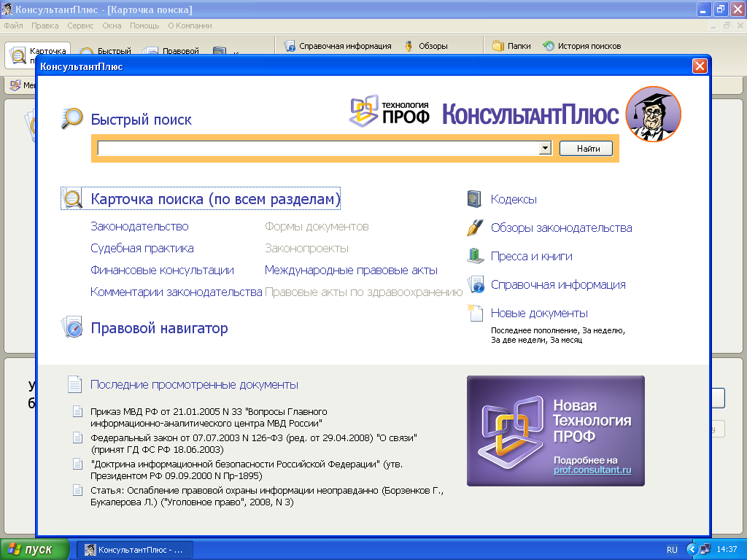Open the Правовой навигатор link
Viewport: 747px width, 560px height.
pos(159,327)
